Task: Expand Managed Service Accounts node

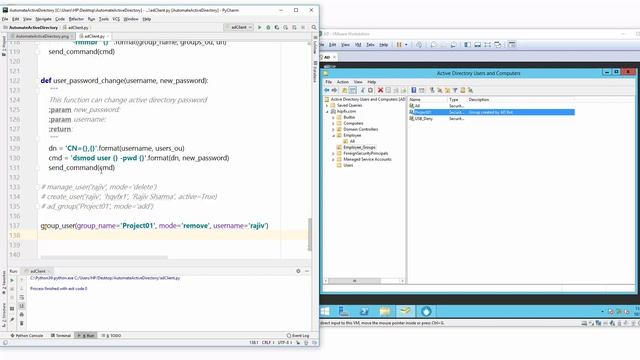Action: click(333, 160)
